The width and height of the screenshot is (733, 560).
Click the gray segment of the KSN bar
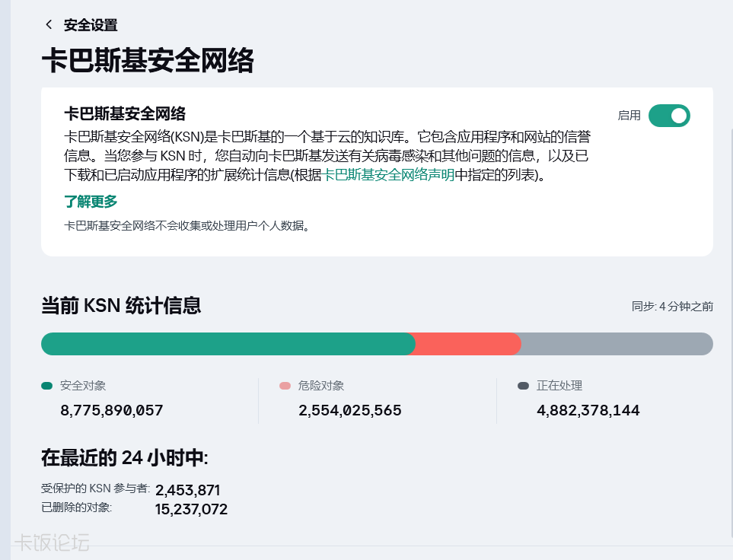pyautogui.click(x=617, y=344)
